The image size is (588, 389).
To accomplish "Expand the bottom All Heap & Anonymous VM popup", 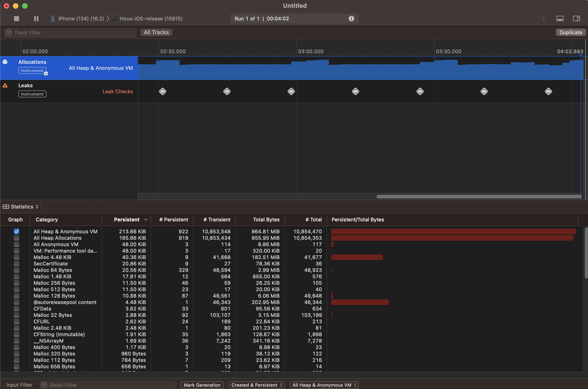I will [x=324, y=385].
